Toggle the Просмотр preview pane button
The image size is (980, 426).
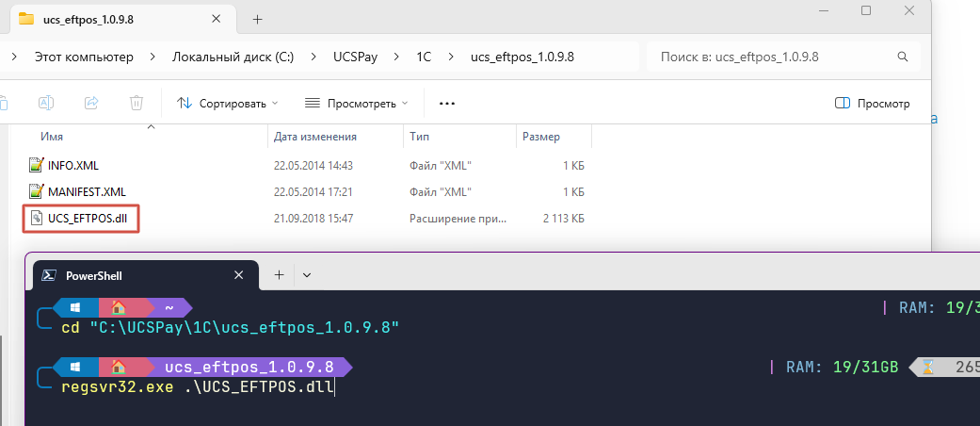click(x=873, y=103)
